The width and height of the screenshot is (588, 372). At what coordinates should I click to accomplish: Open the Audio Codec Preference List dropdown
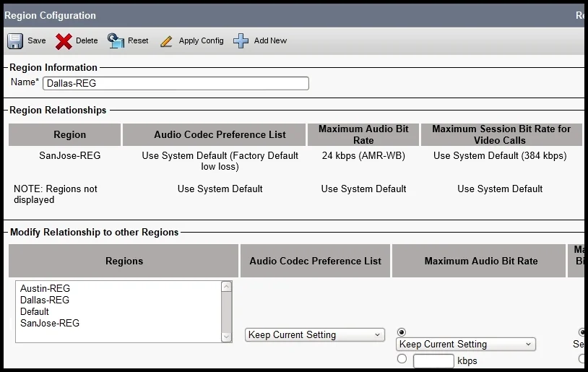315,335
